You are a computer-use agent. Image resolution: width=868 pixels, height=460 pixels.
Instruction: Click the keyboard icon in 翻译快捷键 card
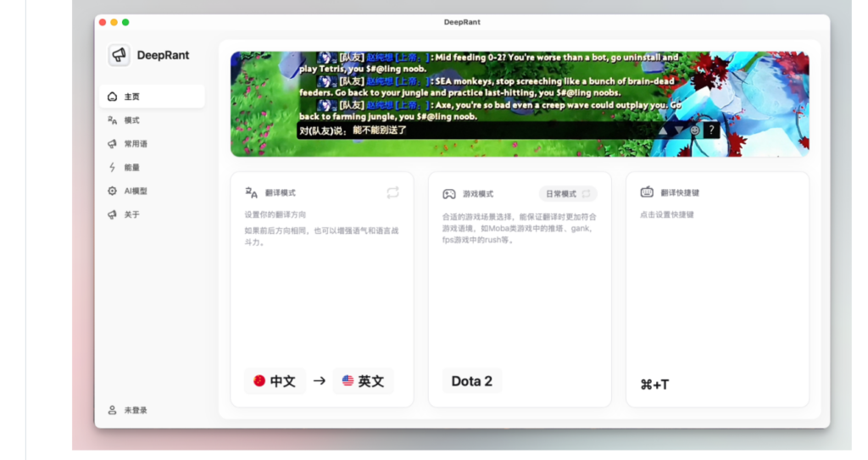point(647,192)
